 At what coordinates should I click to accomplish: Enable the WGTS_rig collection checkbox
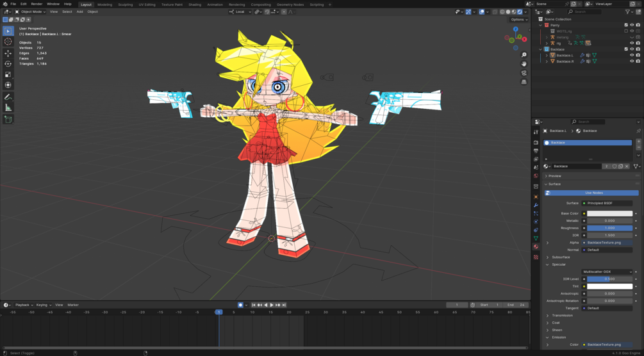click(626, 31)
